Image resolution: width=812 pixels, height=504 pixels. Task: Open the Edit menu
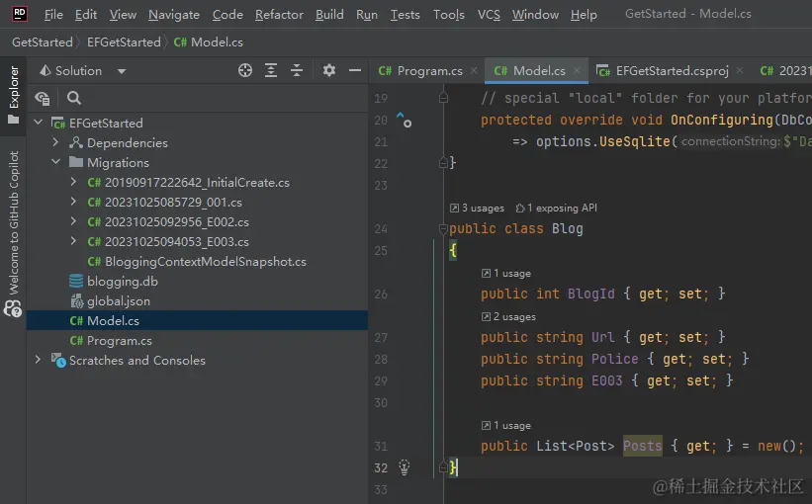pyautogui.click(x=86, y=15)
